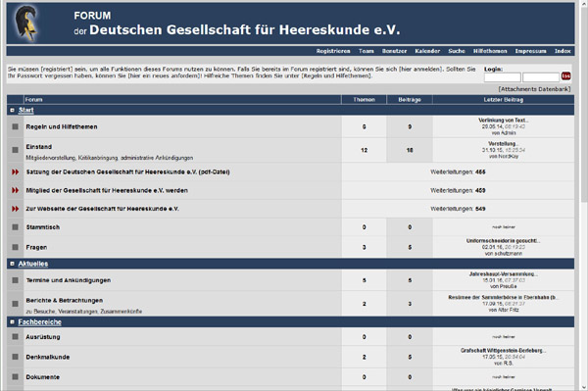This screenshot has height=391, width=588.
Task: Open the Fachbereiche category link
Action: point(40,322)
